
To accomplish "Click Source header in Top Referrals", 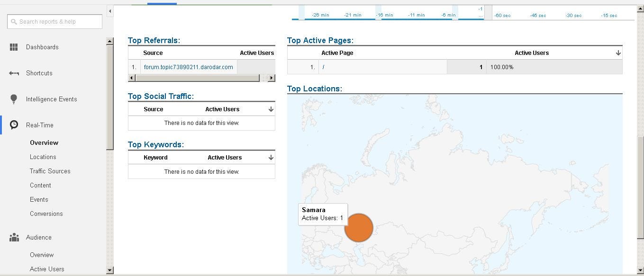I will click(x=153, y=53).
